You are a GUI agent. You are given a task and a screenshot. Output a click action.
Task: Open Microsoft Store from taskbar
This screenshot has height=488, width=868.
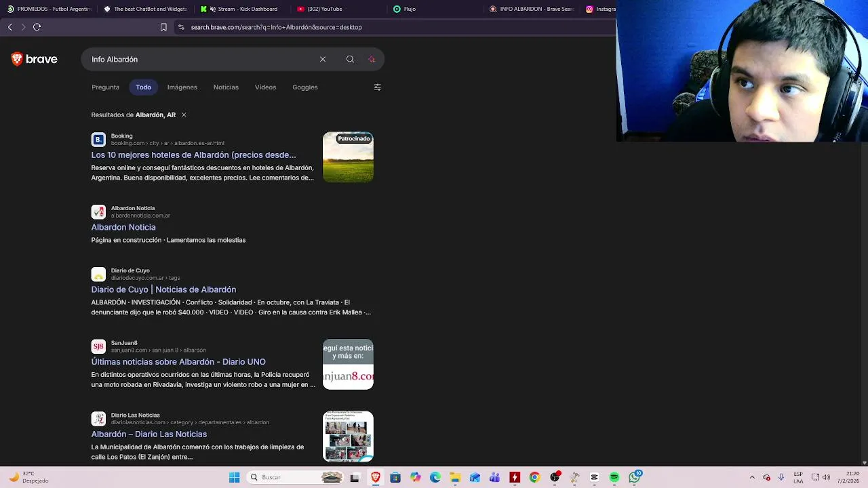(395, 477)
